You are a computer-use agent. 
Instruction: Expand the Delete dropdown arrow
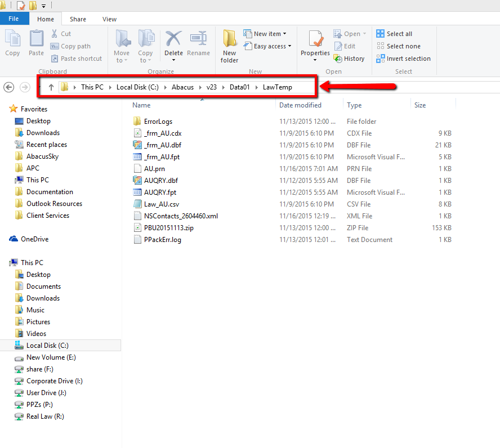coord(173,60)
